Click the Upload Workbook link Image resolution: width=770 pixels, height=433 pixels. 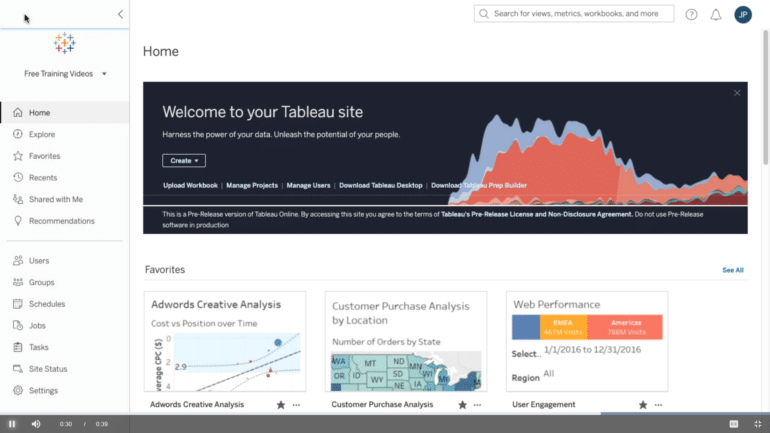coord(190,185)
